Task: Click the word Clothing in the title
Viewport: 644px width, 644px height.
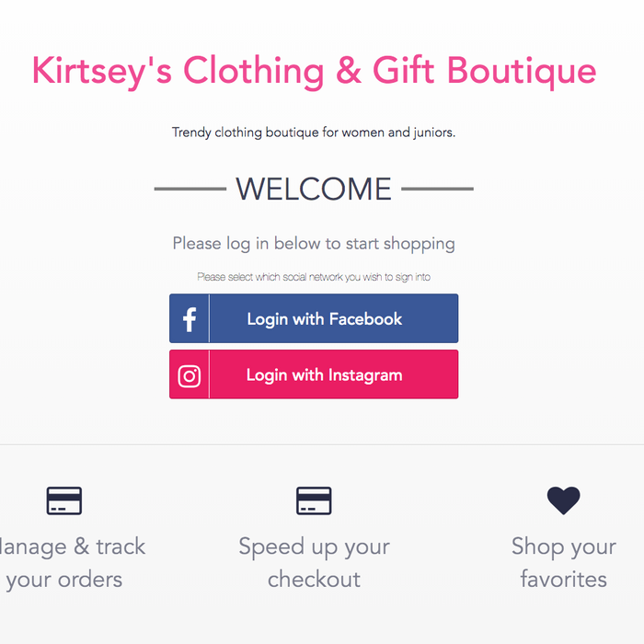Action: pos(253,71)
